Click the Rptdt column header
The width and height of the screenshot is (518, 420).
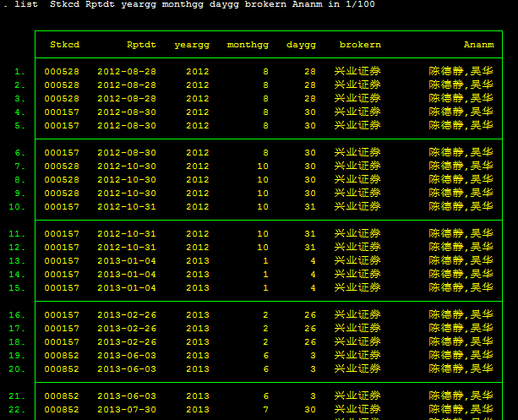pyautogui.click(x=141, y=45)
